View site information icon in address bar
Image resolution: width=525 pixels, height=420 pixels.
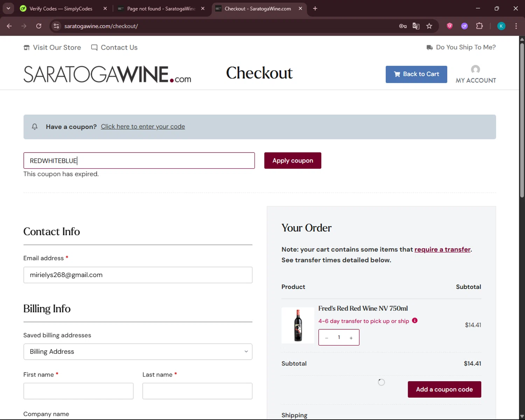coord(56,26)
